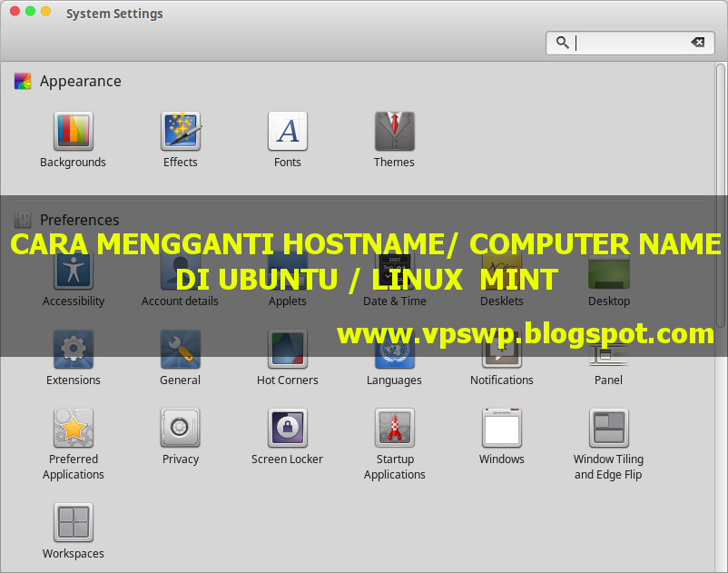The image size is (728, 573).
Task: Clear the search field with backspace icon
Action: click(x=698, y=43)
